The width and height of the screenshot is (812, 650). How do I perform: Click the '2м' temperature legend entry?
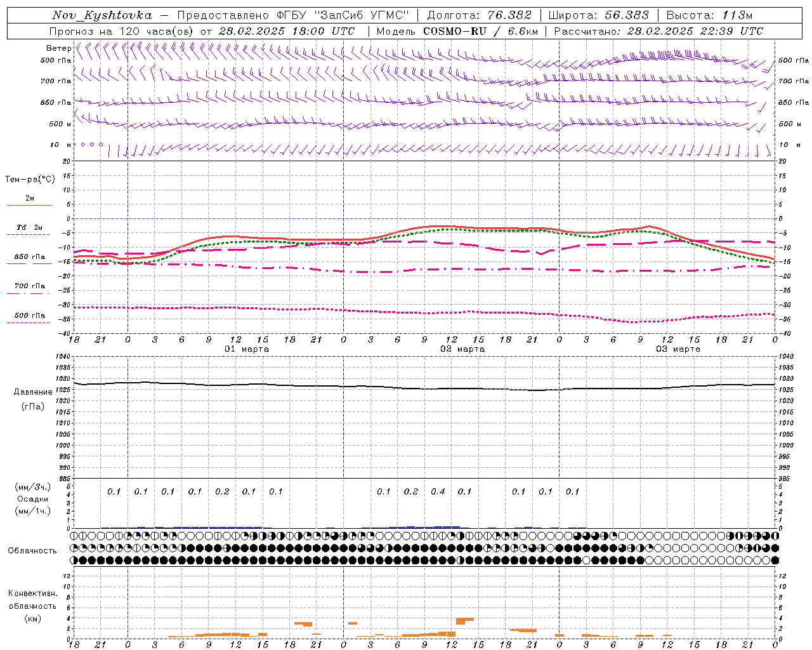(30, 199)
